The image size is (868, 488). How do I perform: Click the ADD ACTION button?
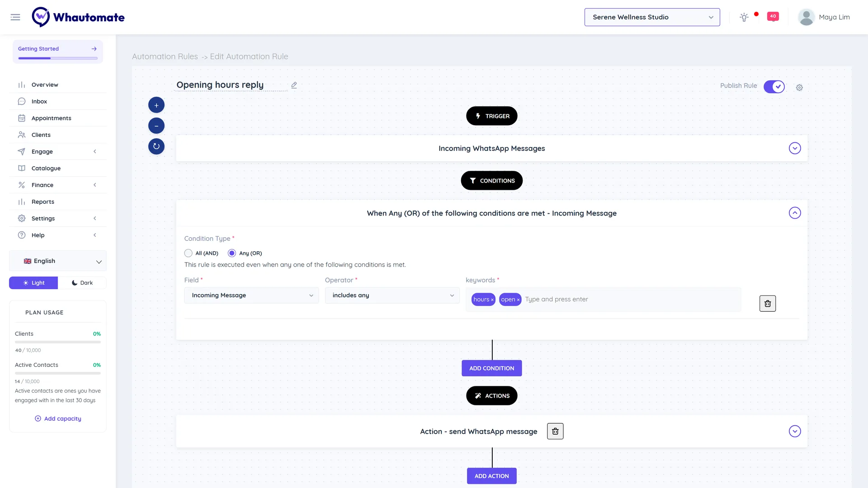(x=492, y=476)
